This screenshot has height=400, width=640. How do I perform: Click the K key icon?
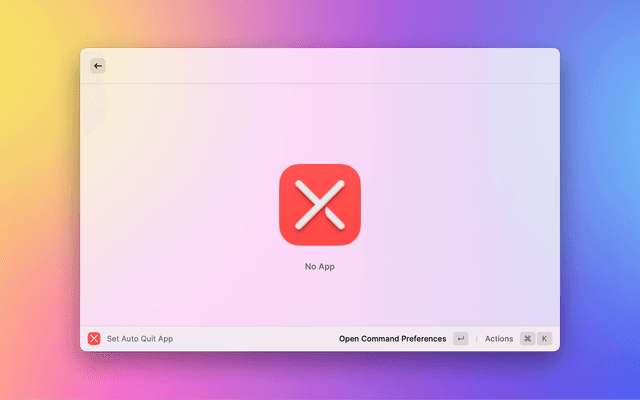pos(545,339)
